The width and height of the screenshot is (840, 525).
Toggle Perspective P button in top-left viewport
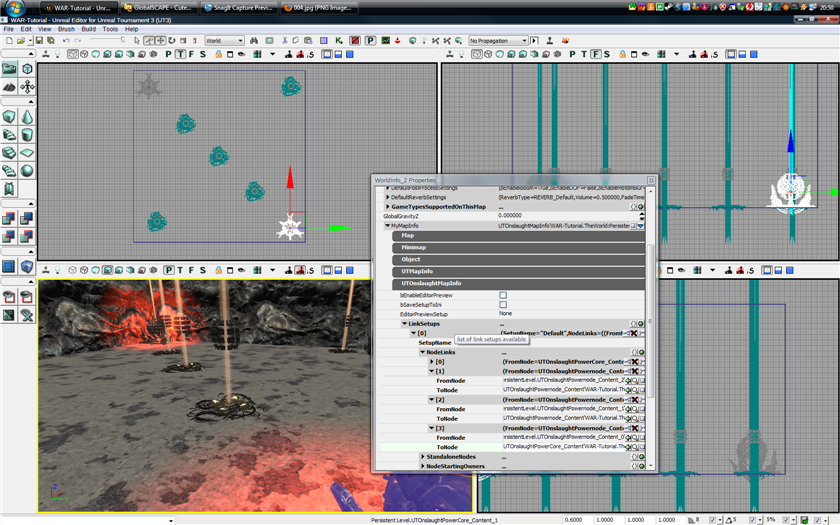pos(168,54)
